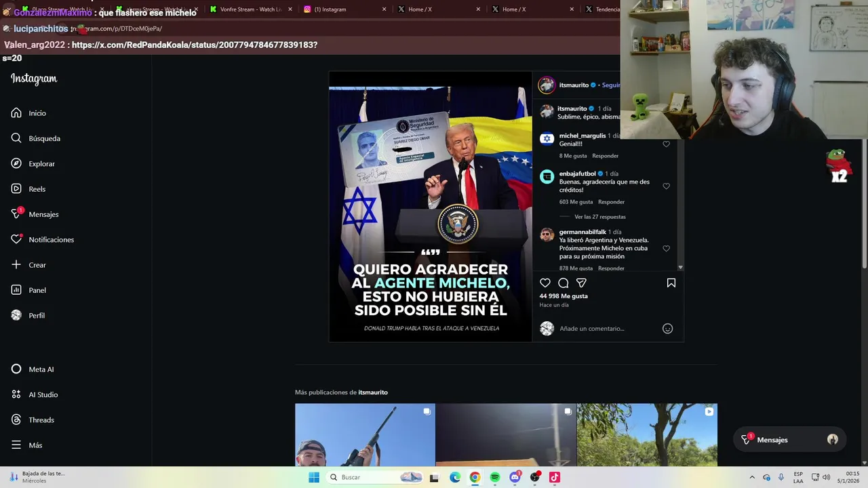The height and width of the screenshot is (488, 868).
Task: Open Spotify from the taskbar
Action: 495,477
